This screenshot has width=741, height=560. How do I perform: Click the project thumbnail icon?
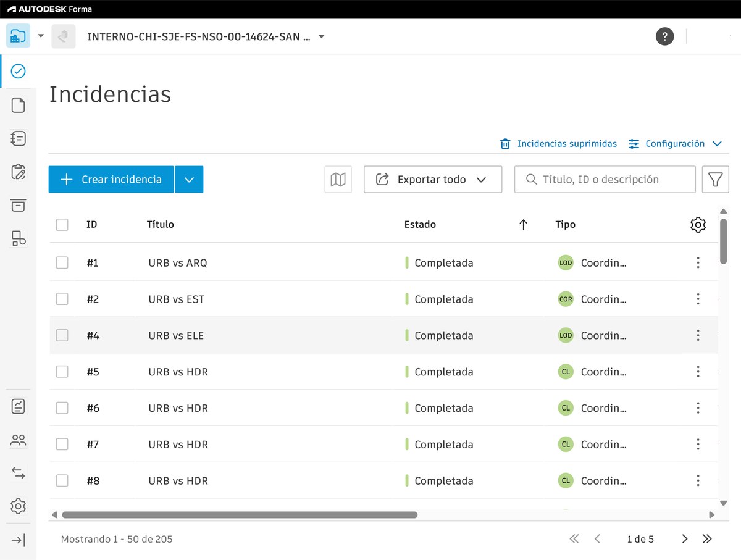click(x=64, y=36)
